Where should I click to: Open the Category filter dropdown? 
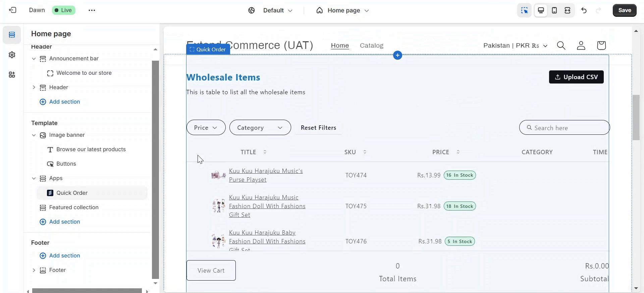tap(260, 128)
